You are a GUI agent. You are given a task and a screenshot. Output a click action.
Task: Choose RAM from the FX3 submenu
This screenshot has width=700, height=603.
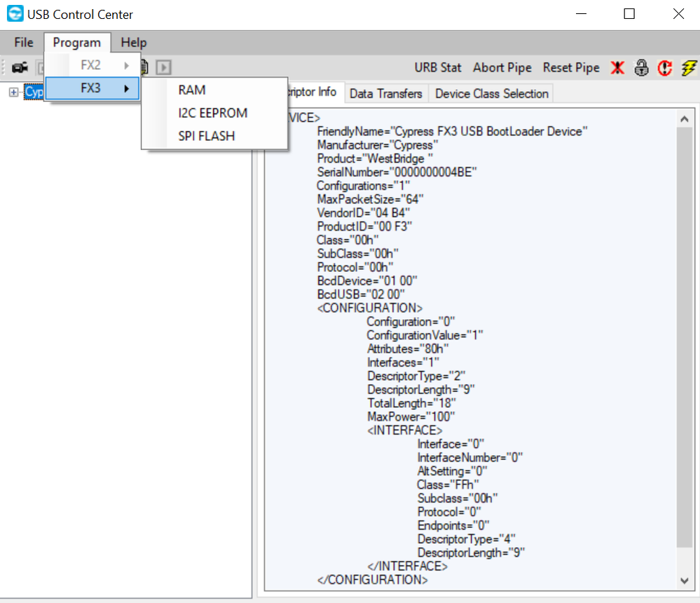pyautogui.click(x=192, y=90)
